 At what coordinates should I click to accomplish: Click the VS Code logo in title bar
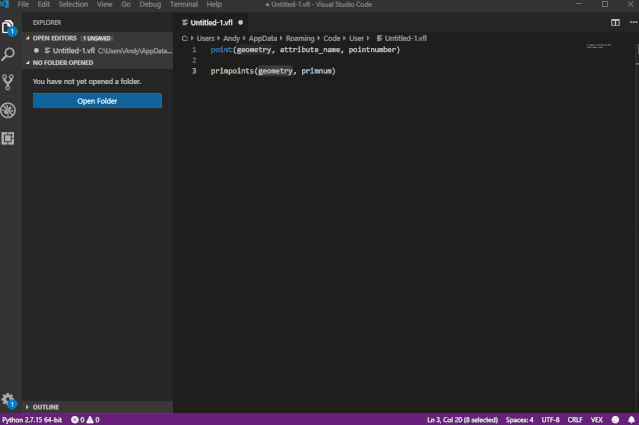(5, 4)
